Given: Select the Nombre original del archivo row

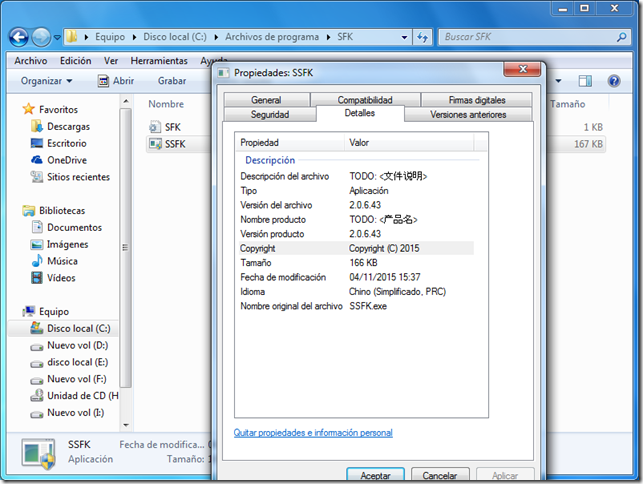Looking at the screenshot, I should point(356,306).
